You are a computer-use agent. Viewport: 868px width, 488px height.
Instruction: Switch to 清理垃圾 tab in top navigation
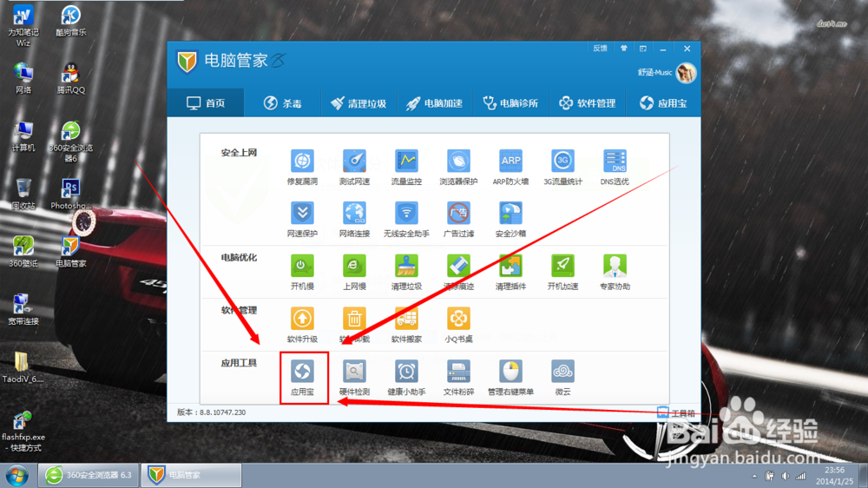[x=358, y=103]
